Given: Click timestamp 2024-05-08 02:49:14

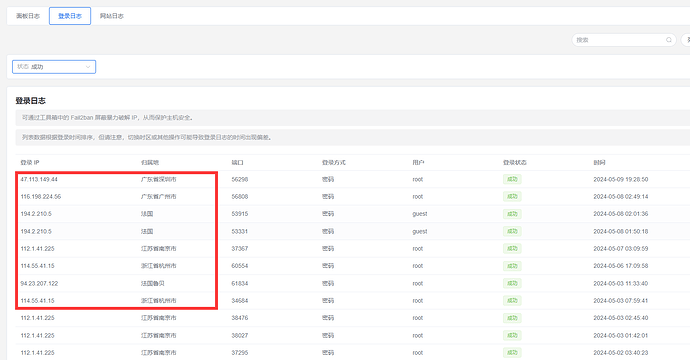Looking at the screenshot, I should coord(620,197).
